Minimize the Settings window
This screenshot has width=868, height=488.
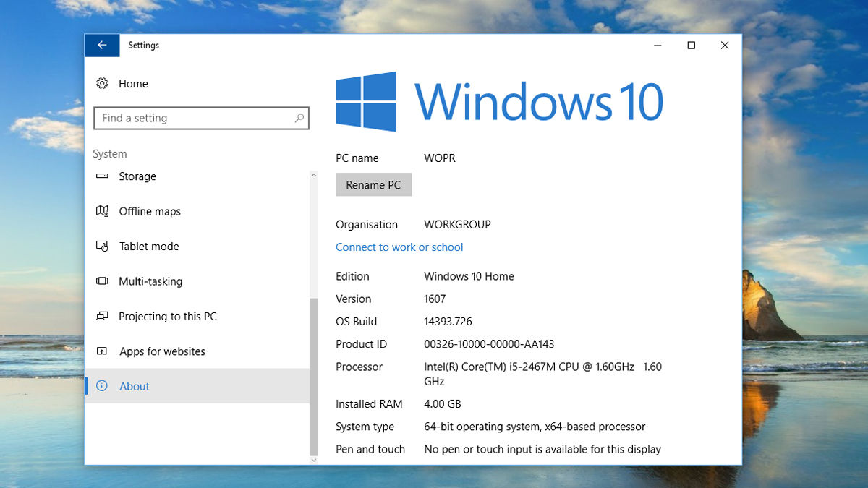click(658, 45)
